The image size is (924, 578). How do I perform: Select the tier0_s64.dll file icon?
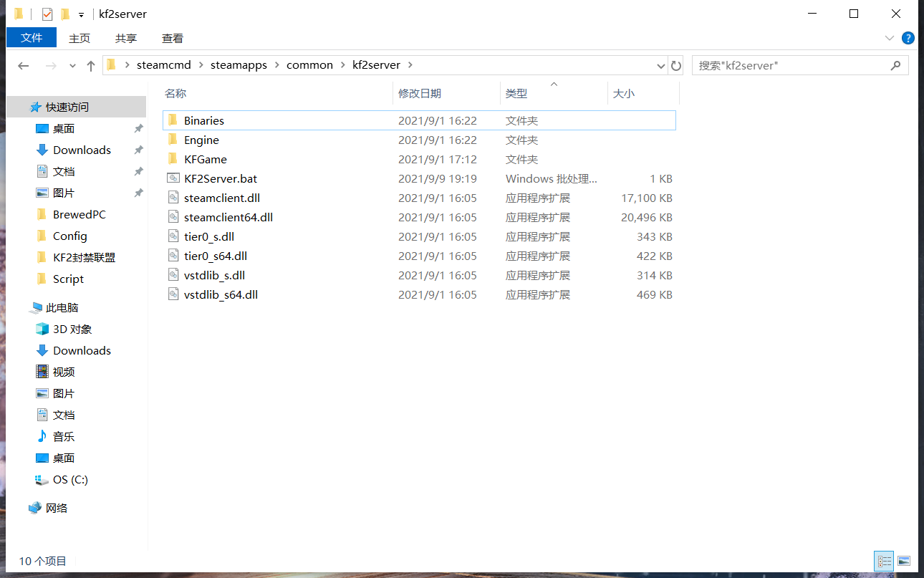[x=173, y=256]
